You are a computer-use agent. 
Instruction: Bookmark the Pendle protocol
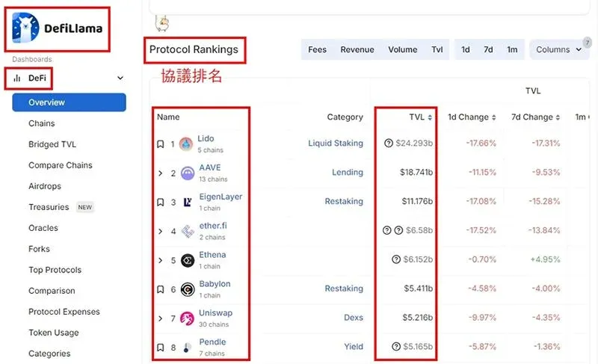point(161,348)
